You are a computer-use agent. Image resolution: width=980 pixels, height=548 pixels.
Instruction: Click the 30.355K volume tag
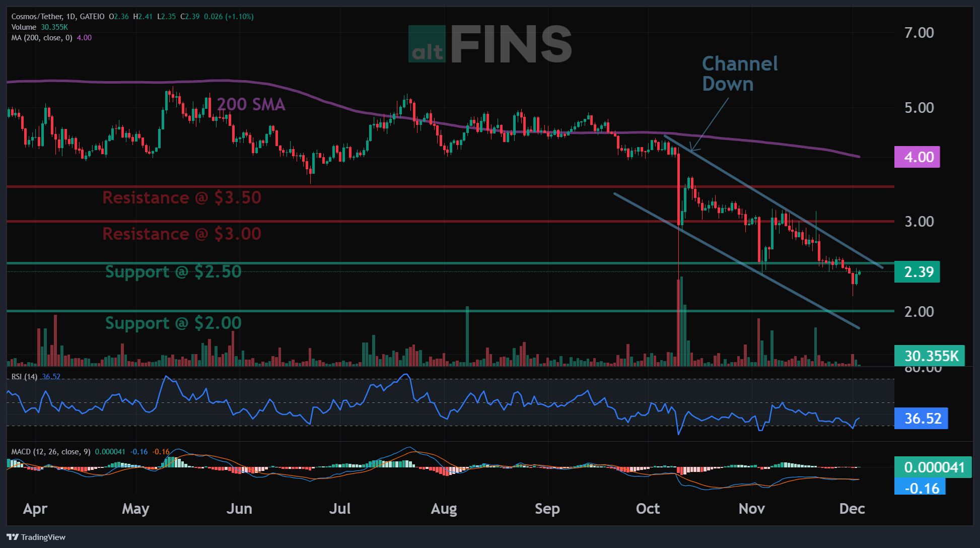[929, 356]
